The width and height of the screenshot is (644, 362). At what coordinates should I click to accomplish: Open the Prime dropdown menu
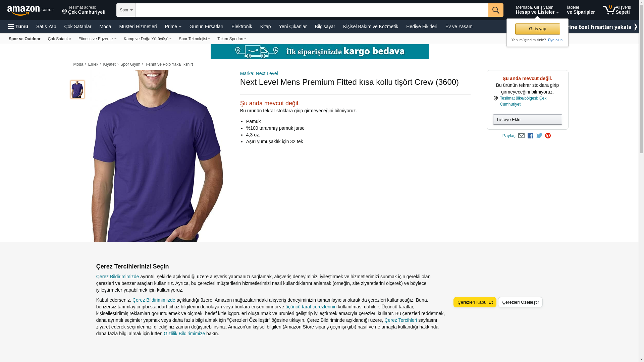point(173,26)
